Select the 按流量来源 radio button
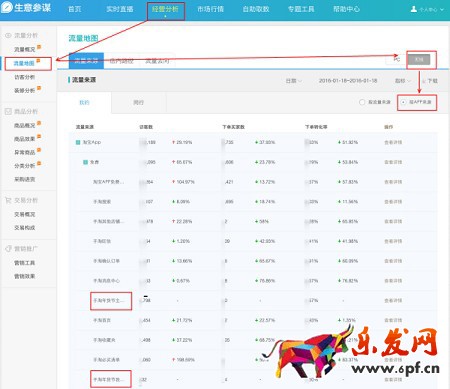450x389 pixels. pyautogui.click(x=362, y=102)
